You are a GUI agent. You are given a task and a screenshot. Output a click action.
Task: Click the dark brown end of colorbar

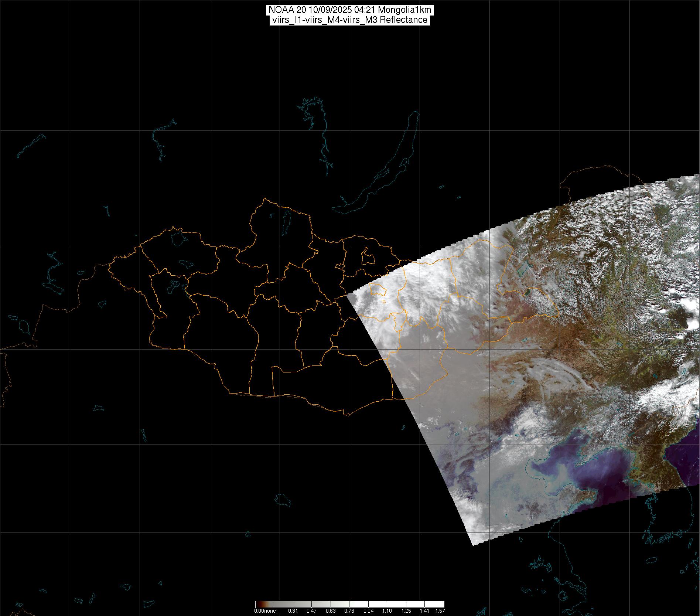pyautogui.click(x=257, y=604)
